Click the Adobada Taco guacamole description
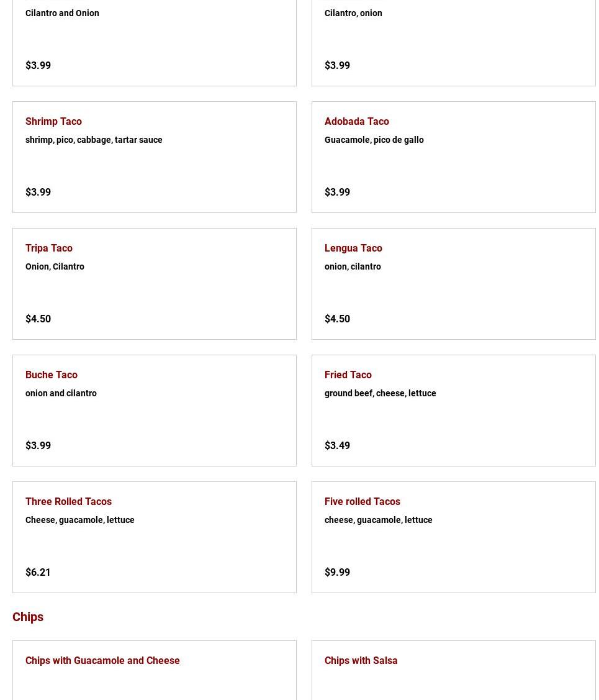Screen dimensions: 599x700 pyautogui.click(x=374, y=140)
